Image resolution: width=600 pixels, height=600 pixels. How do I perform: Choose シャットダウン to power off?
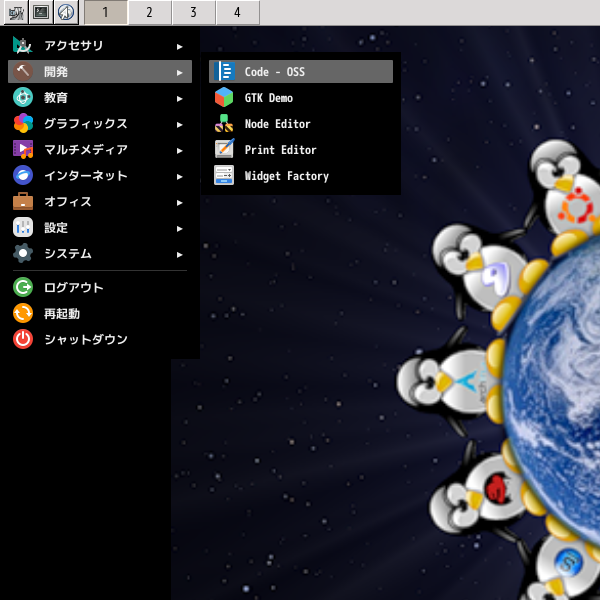coord(100,339)
